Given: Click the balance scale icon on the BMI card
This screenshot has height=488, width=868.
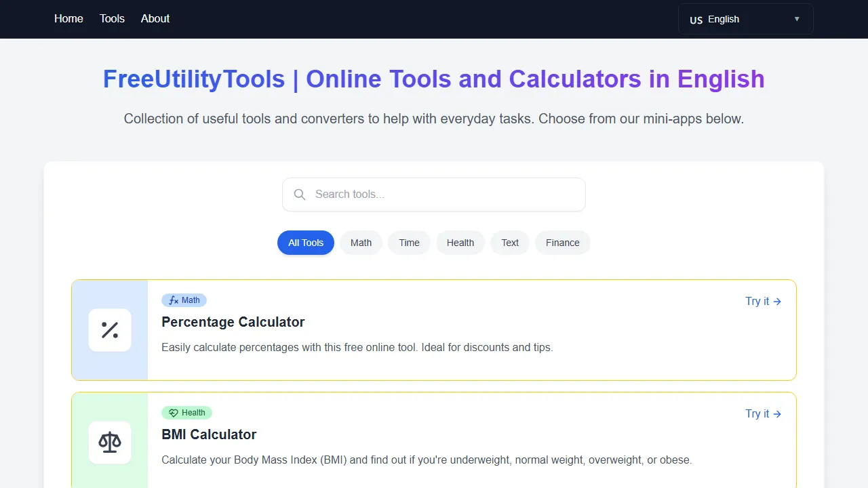Looking at the screenshot, I should coord(109,443).
